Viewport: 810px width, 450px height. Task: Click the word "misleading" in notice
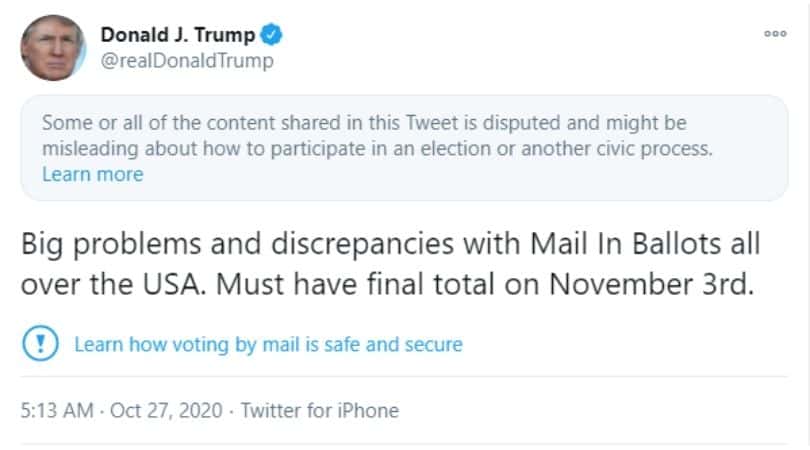click(87, 149)
